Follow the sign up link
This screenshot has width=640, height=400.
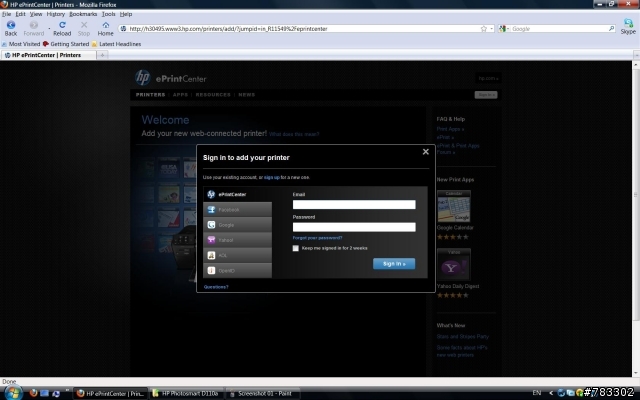coord(272,178)
